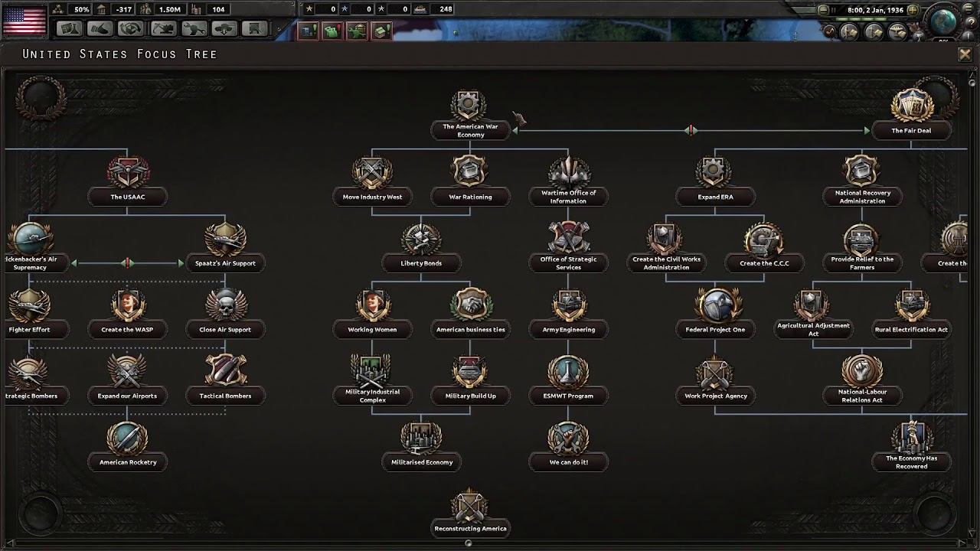Select the Work Project Agency focus

point(715,381)
